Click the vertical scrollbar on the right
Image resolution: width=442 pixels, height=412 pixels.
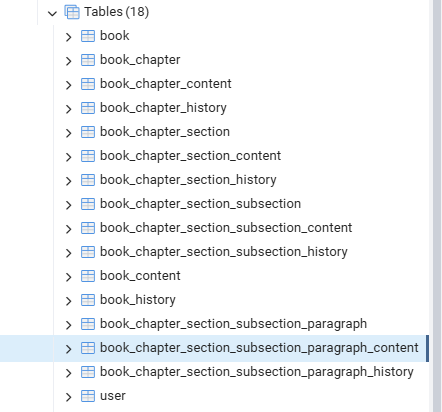click(437, 206)
